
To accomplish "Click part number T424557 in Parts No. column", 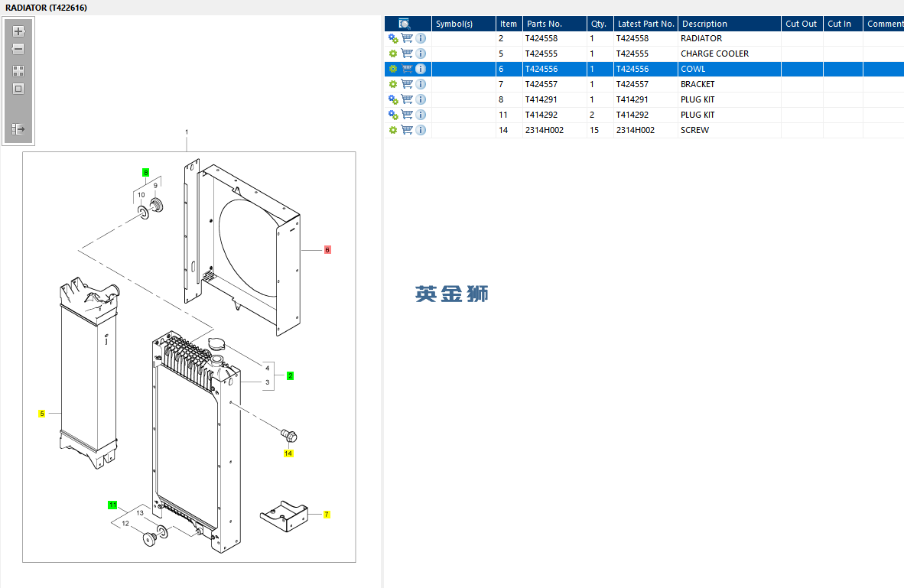I will click(x=541, y=84).
